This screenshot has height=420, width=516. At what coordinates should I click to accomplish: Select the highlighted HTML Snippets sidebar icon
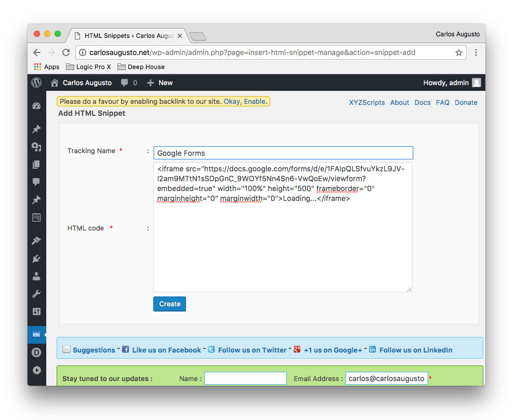36,334
